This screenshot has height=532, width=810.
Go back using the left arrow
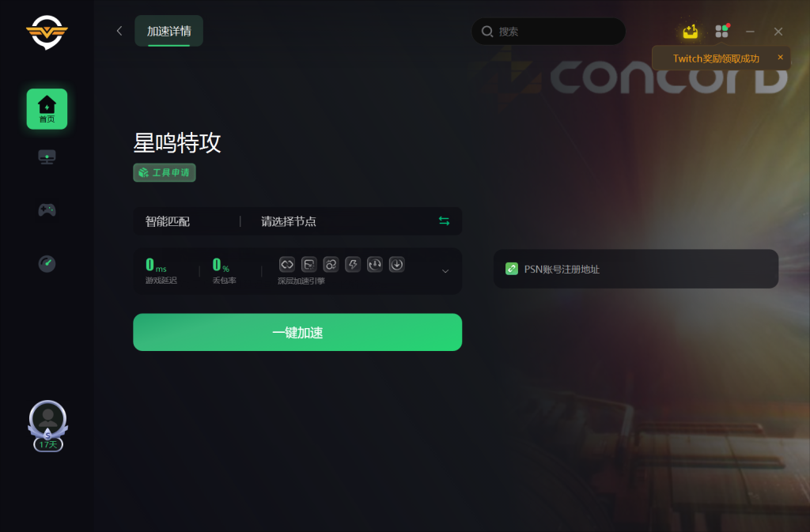tap(119, 31)
